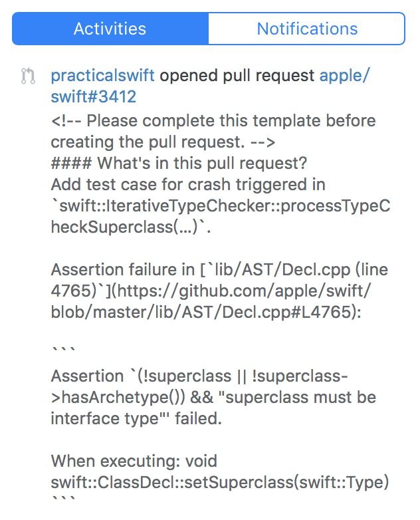Click the "When executing: void" line
This screenshot has height=520, width=420.
pos(134,461)
